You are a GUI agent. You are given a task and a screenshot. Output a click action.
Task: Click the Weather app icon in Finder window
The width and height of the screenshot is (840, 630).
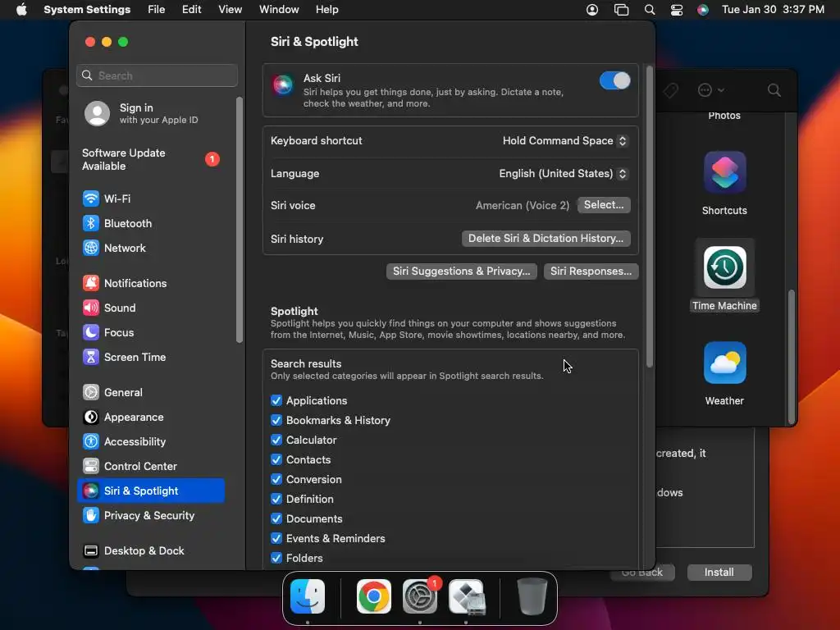(724, 363)
